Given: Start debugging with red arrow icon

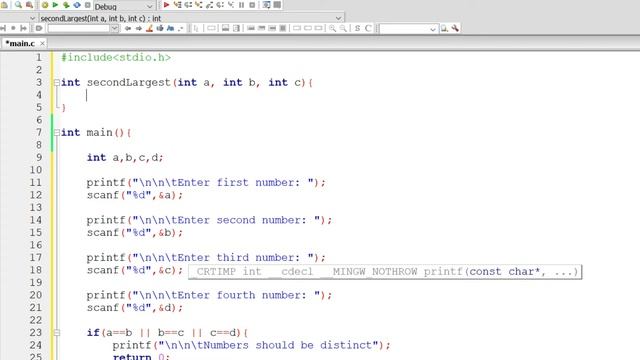Looking at the screenshot, I should coord(167,5).
